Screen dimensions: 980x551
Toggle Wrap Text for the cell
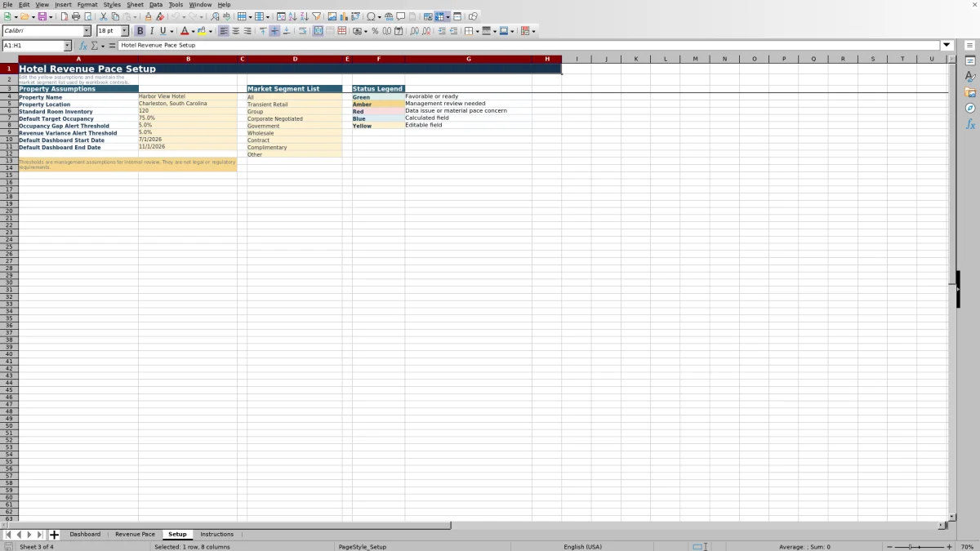pyautogui.click(x=302, y=31)
